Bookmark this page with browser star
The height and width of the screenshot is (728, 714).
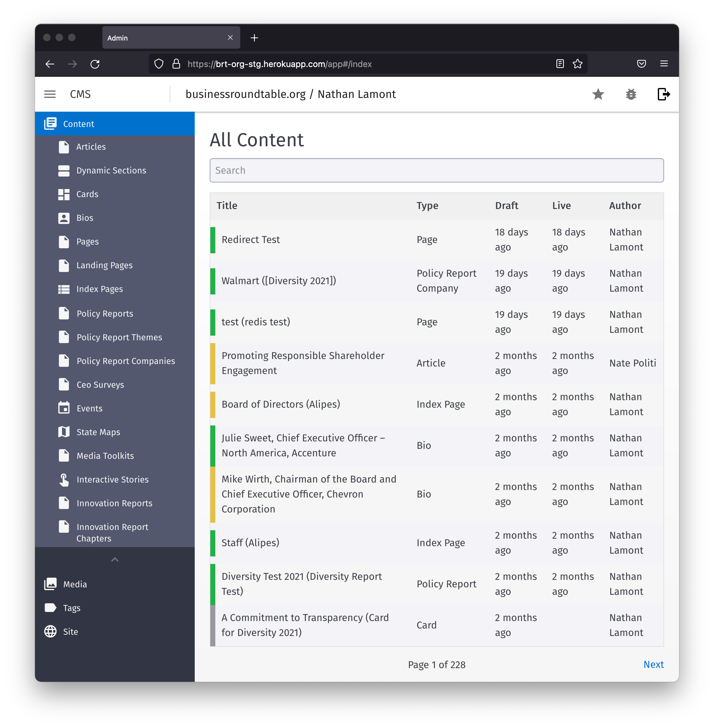pos(578,64)
